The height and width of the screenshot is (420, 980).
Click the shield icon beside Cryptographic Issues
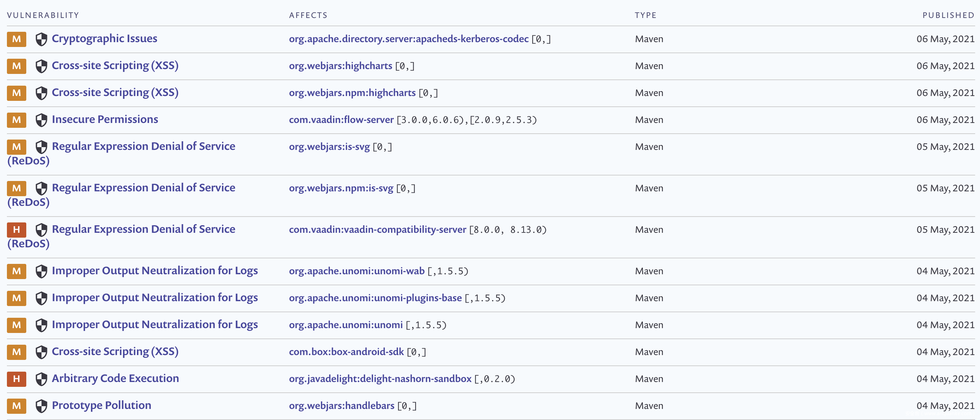point(41,39)
